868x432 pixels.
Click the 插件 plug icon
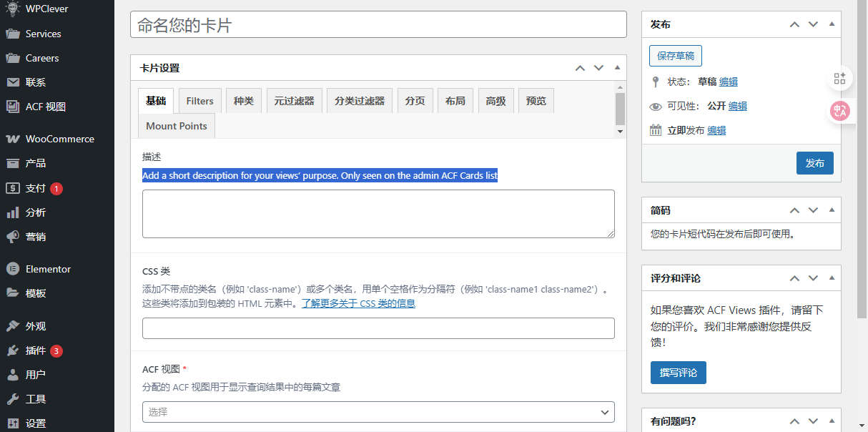click(12, 350)
